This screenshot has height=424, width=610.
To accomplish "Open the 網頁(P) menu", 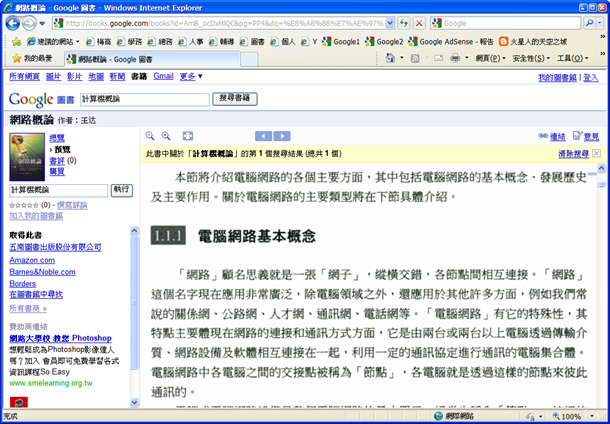I will 491,58.
